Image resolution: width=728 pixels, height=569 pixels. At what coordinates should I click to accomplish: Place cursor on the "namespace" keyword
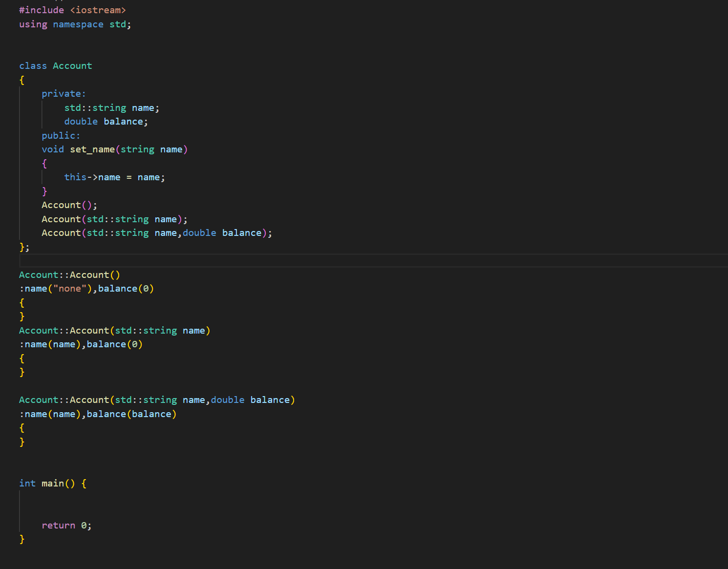click(x=78, y=24)
